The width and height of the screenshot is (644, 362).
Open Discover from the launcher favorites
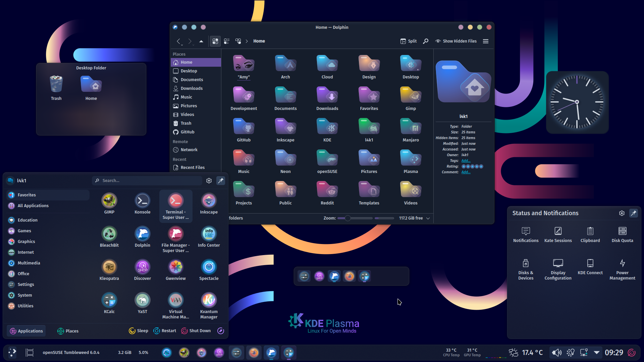click(142, 270)
